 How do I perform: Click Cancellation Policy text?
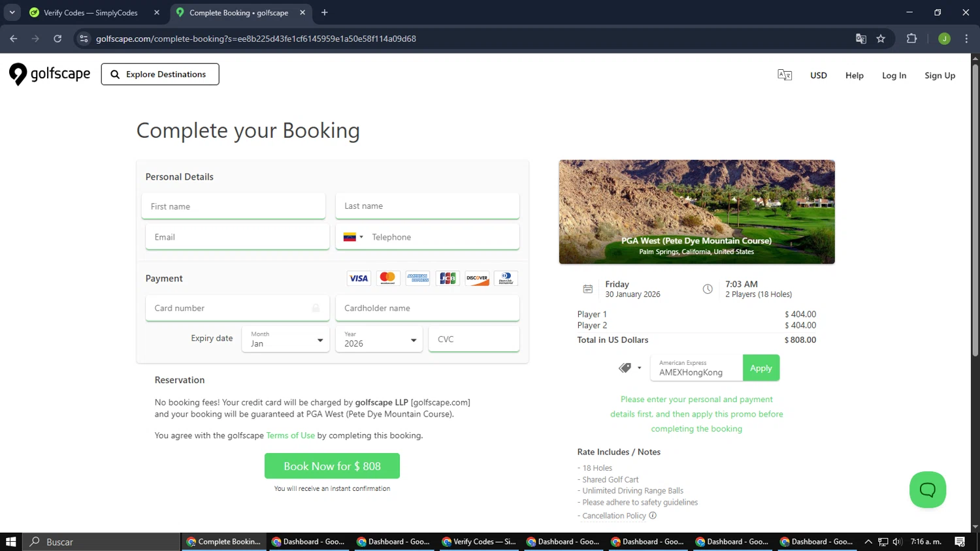614,516
